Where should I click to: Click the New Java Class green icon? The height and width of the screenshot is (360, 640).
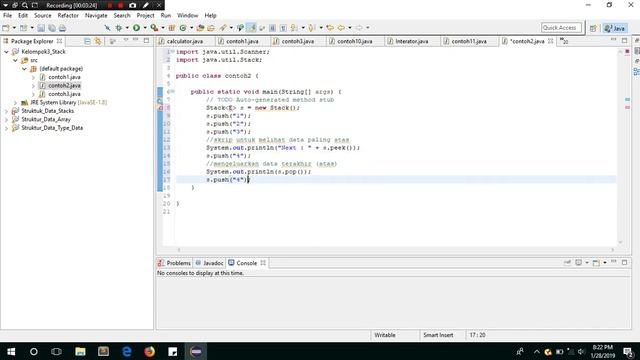point(183,28)
